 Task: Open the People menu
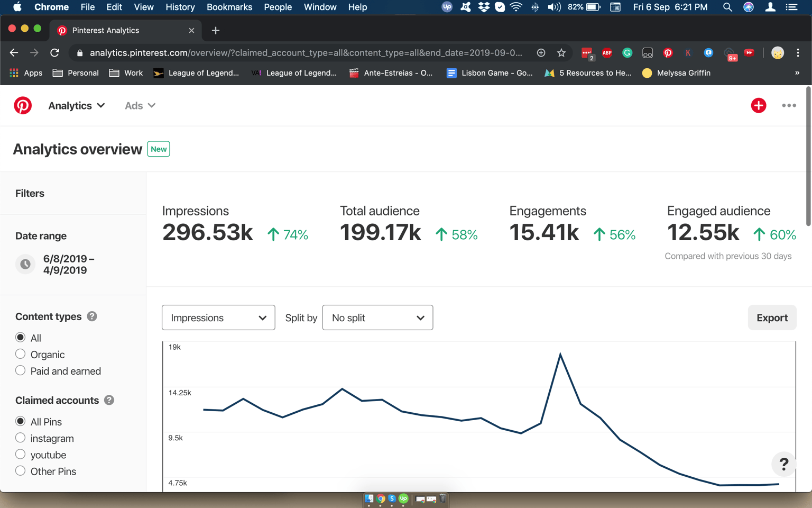tap(278, 7)
